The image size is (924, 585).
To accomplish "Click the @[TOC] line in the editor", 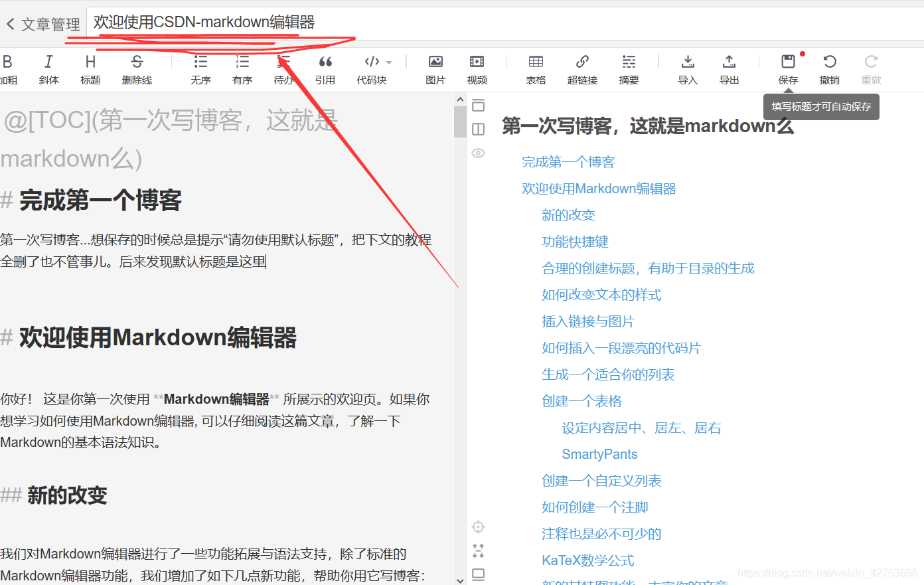I will pos(169,139).
